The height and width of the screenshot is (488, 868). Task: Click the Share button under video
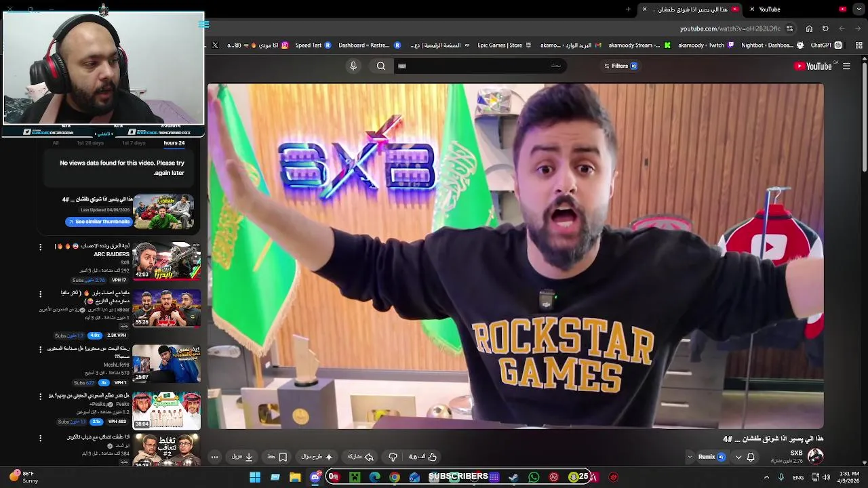coord(361,457)
